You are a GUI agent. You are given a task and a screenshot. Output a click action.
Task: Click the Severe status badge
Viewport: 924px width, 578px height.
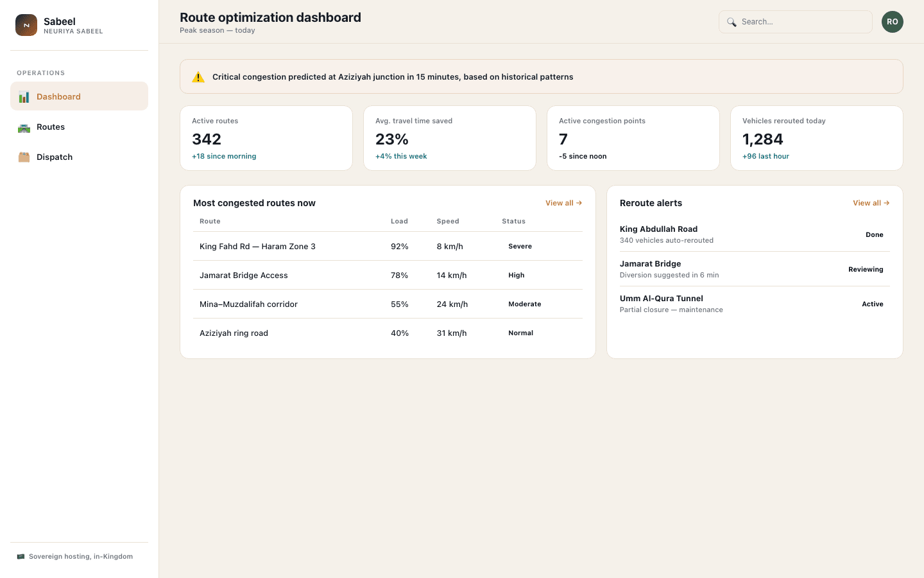(x=520, y=247)
